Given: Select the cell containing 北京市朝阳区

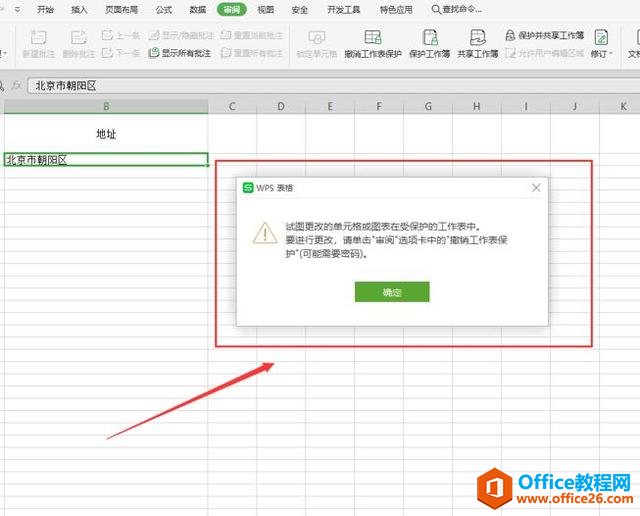Looking at the screenshot, I should (x=106, y=160).
